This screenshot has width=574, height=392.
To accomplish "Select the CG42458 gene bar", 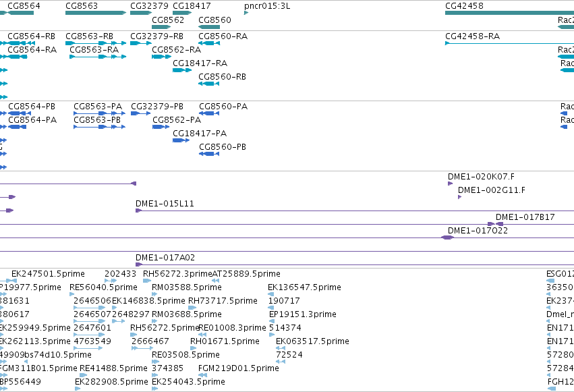I will click(509, 13).
